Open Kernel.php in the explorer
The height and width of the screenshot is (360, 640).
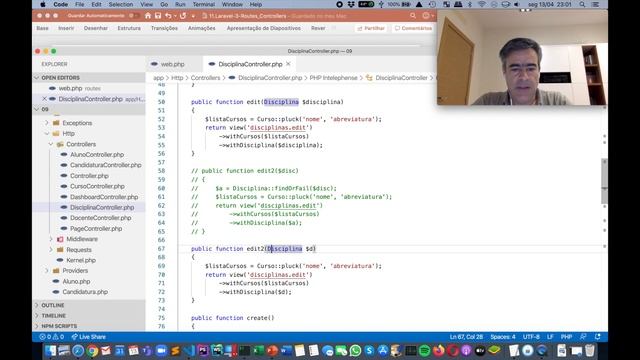tap(81, 260)
